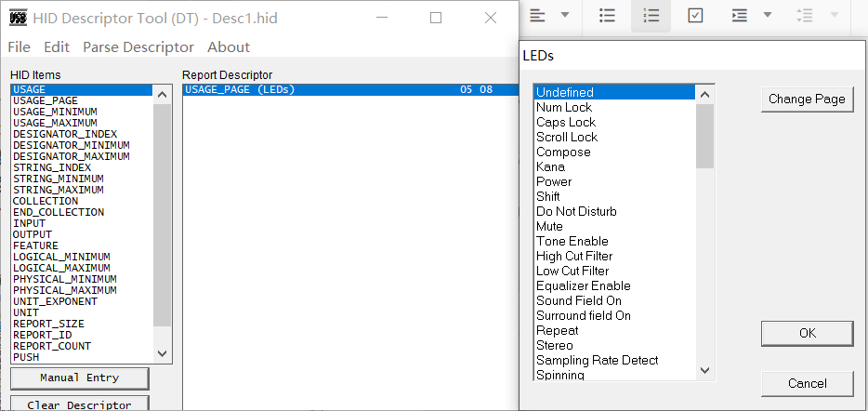Viewport: 868px width, 411px height.
Task: Confirm the LEDs dialog with OK
Action: (807, 333)
